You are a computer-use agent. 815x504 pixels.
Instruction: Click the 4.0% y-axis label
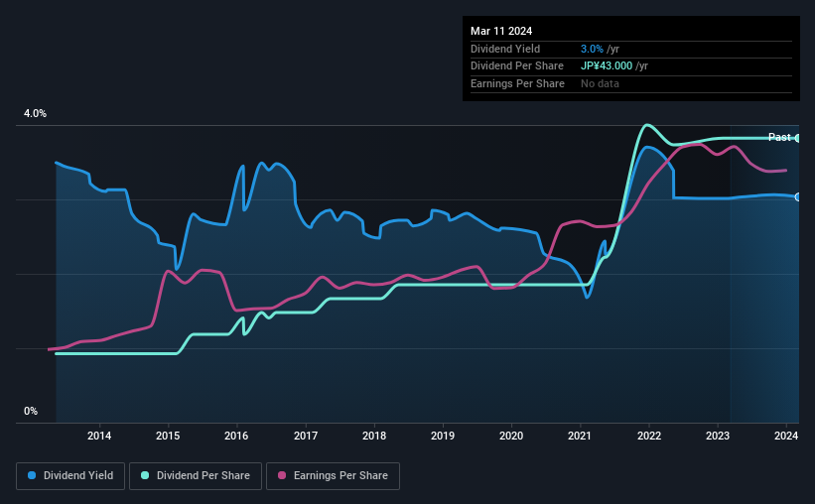pos(35,113)
